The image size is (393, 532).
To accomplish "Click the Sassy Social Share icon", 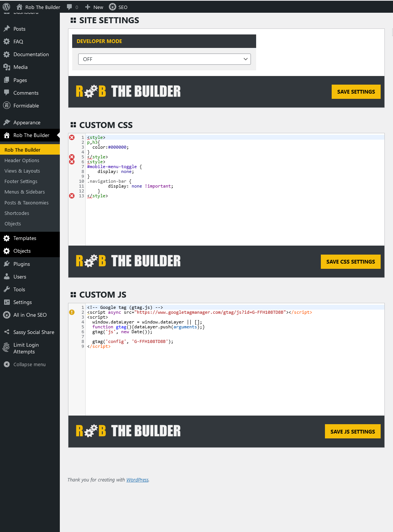I will tap(7, 332).
